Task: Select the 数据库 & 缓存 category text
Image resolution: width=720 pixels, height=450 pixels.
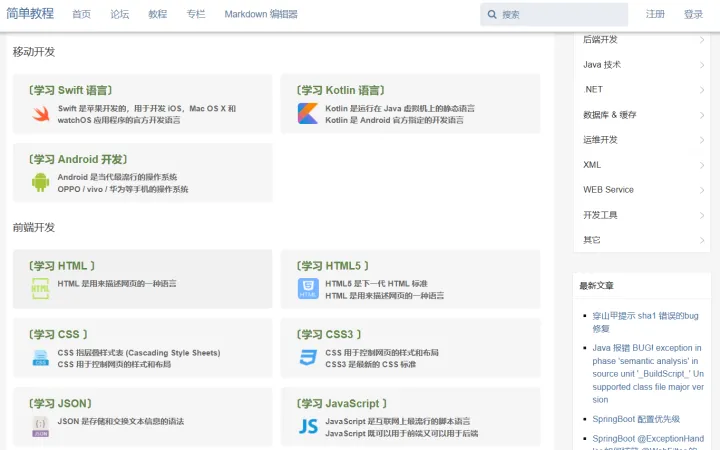Action: (610, 115)
